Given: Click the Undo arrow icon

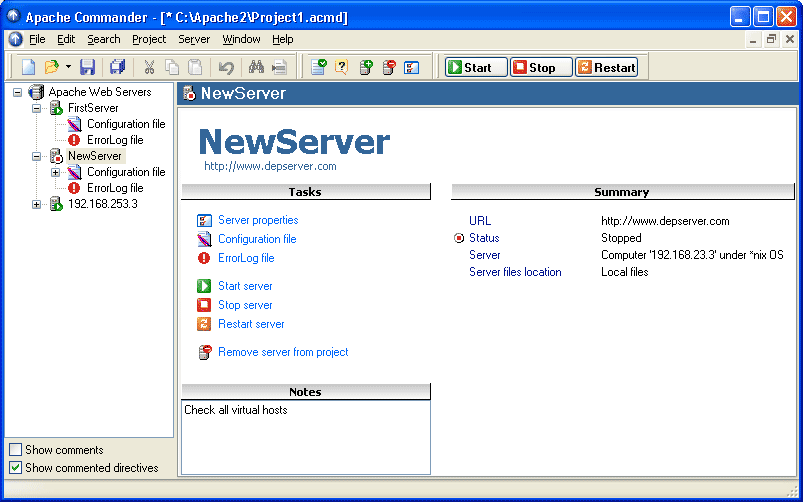Looking at the screenshot, I should [x=226, y=67].
